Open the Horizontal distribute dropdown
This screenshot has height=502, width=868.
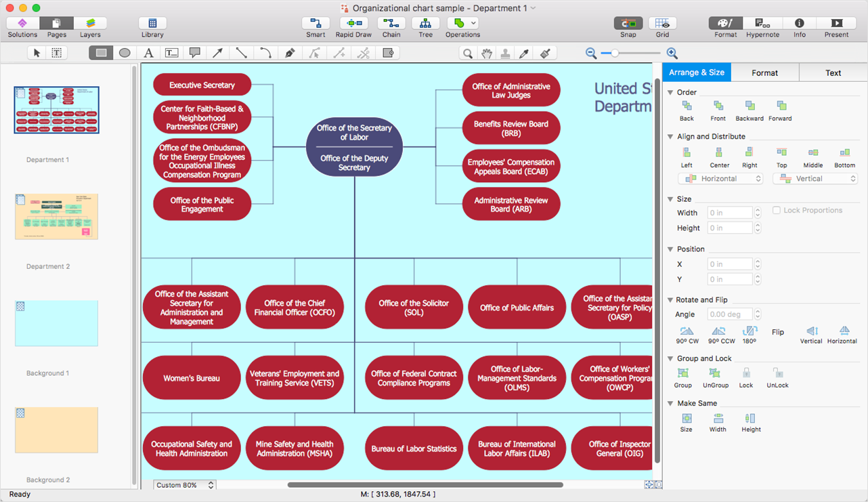720,179
